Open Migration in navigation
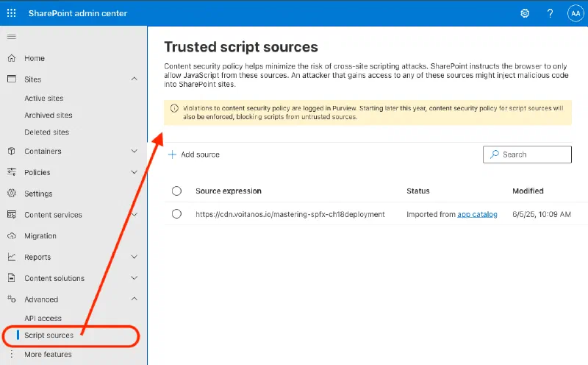 click(40, 235)
